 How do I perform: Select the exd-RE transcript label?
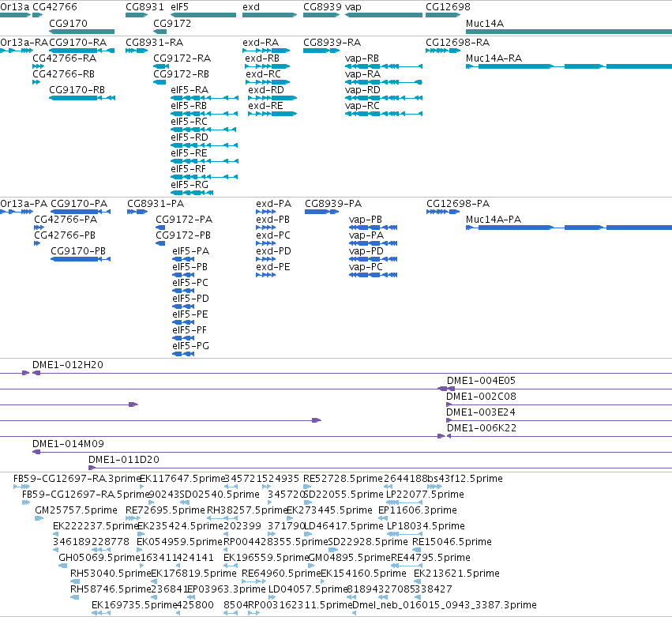(x=265, y=106)
